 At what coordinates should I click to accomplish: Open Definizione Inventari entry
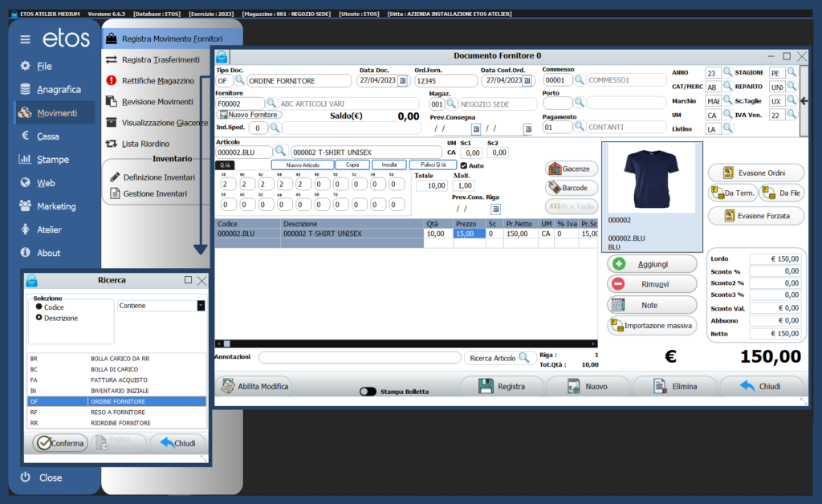[159, 177]
